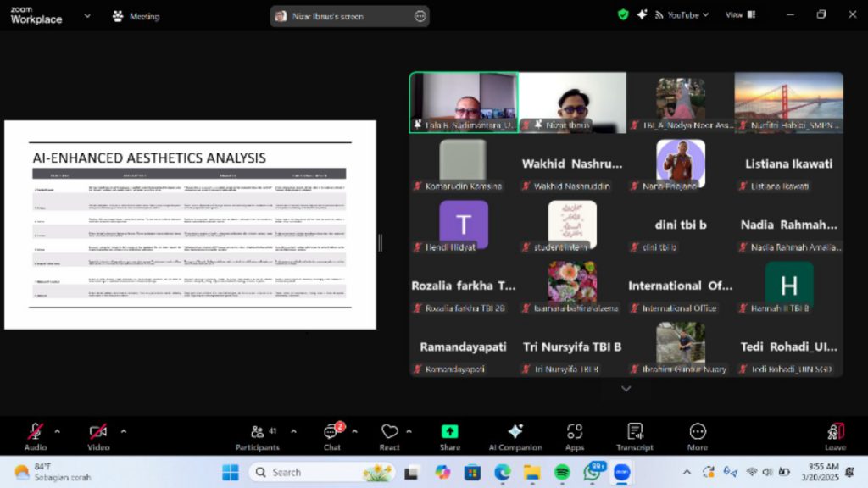Screen dimensions: 868x488
Task: Open the YouTube live stream dropdown
Action: point(682,15)
